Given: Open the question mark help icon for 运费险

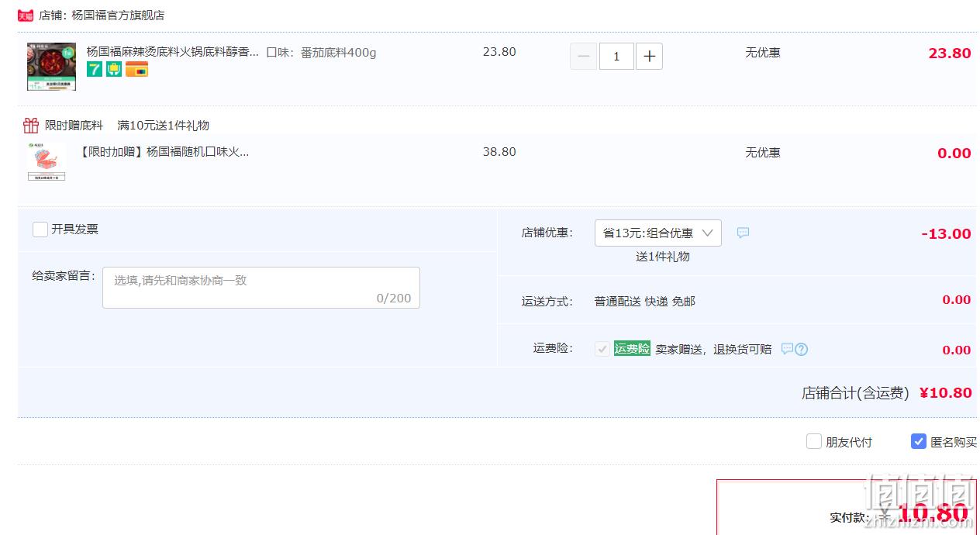Looking at the screenshot, I should 802,349.
